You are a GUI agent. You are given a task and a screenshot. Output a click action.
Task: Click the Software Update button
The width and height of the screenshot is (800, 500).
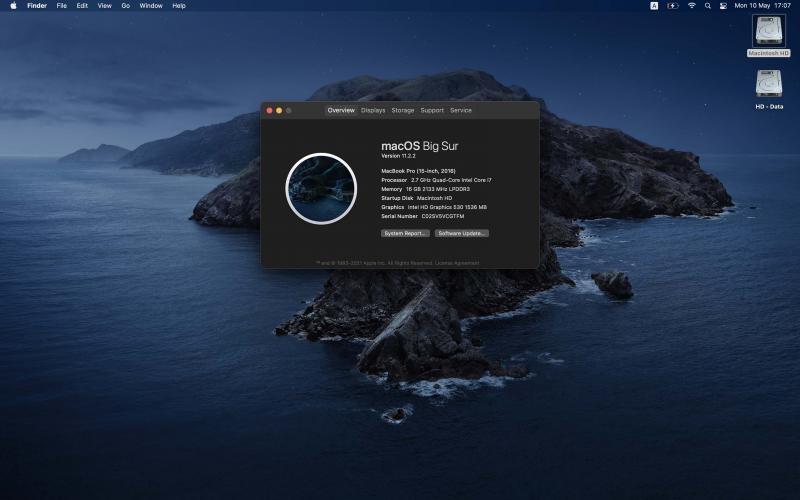pyautogui.click(x=462, y=233)
